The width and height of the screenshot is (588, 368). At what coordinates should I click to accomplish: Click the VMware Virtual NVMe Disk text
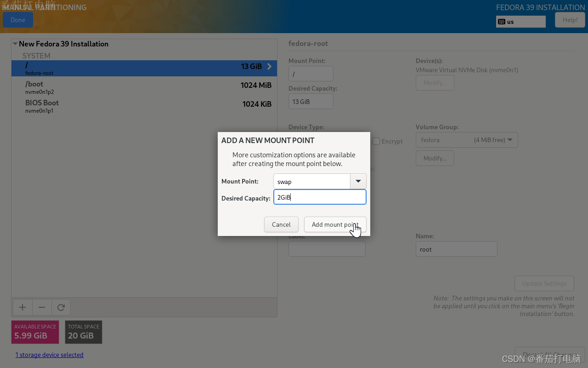[x=467, y=70]
